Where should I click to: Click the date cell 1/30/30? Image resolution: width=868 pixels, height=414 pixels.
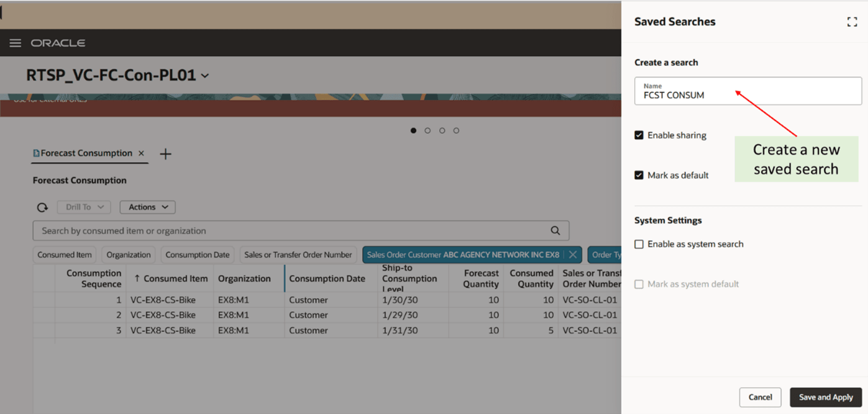pos(400,300)
